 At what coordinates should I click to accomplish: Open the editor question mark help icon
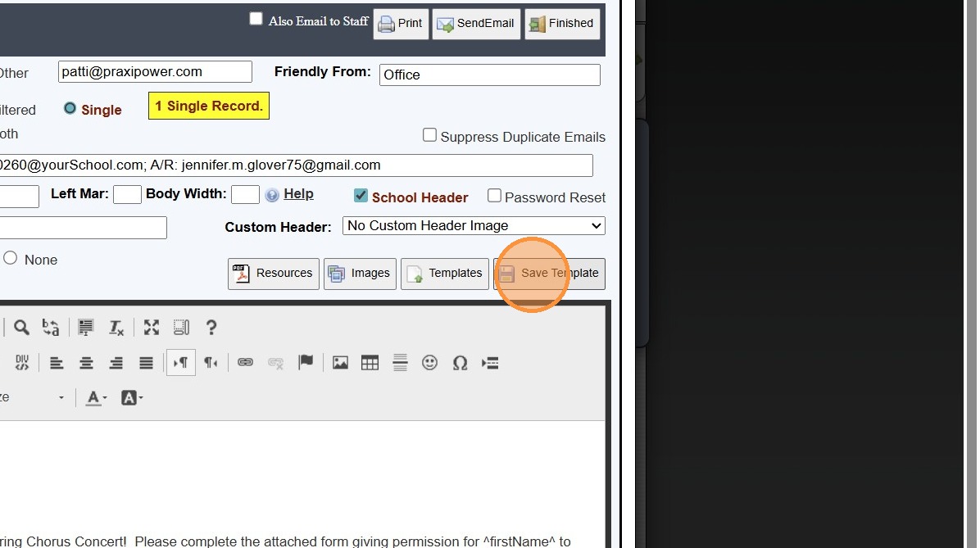tap(211, 328)
